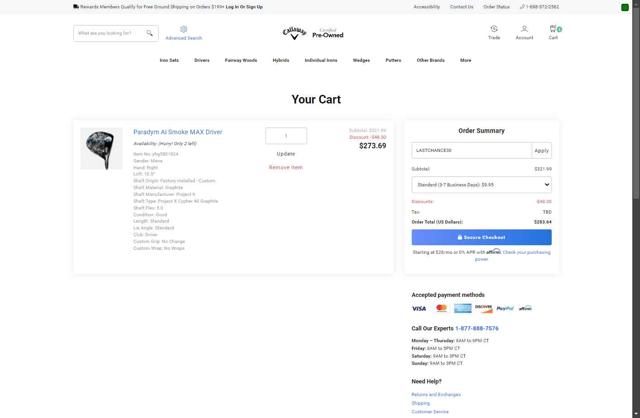Screen dimensions: 640x418
Task: Open Advanced Search gear icon
Action: 184,29
